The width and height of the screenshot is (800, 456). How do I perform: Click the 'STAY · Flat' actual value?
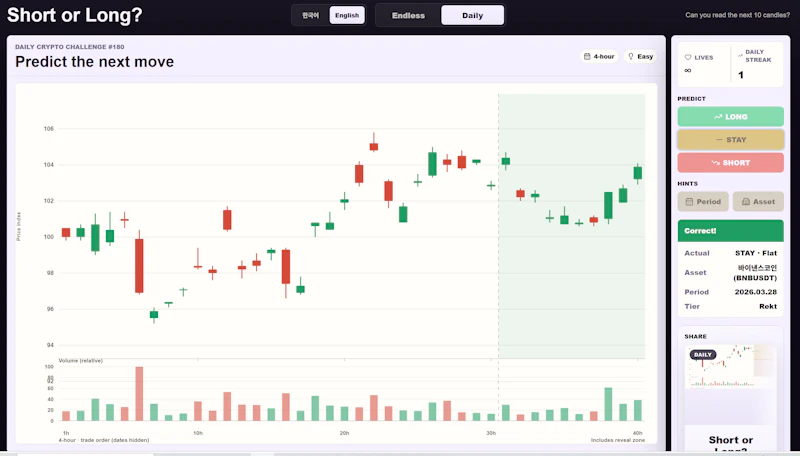[756, 253]
